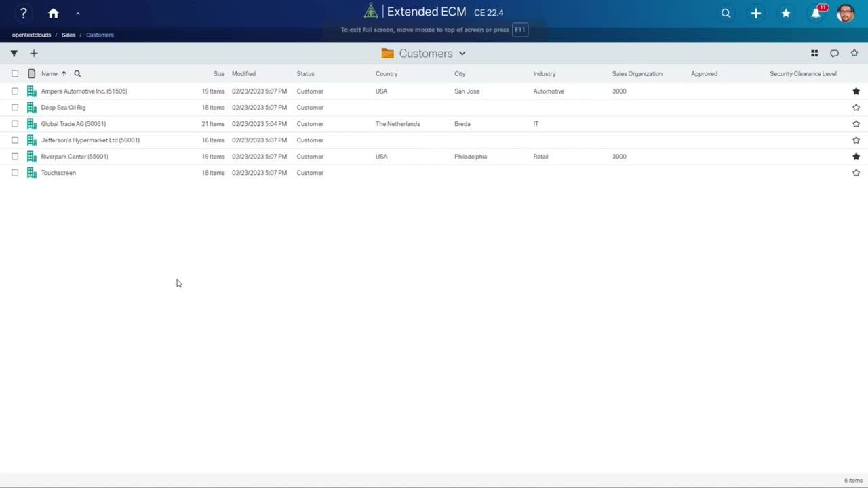Image resolution: width=868 pixels, height=488 pixels.
Task: Check the Touchscreen row checkbox
Action: pyautogui.click(x=15, y=173)
